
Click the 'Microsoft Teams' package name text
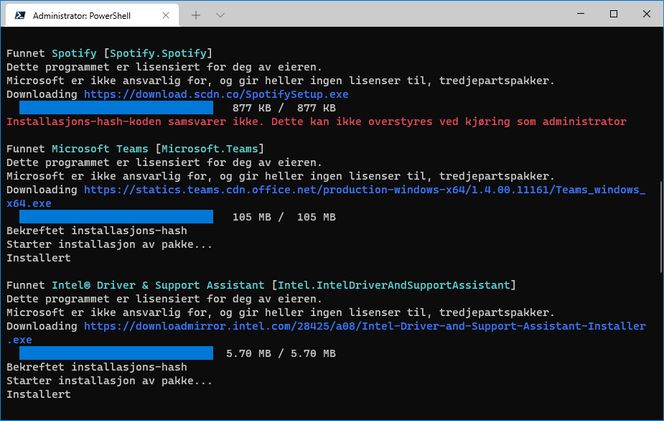pyautogui.click(x=100, y=149)
